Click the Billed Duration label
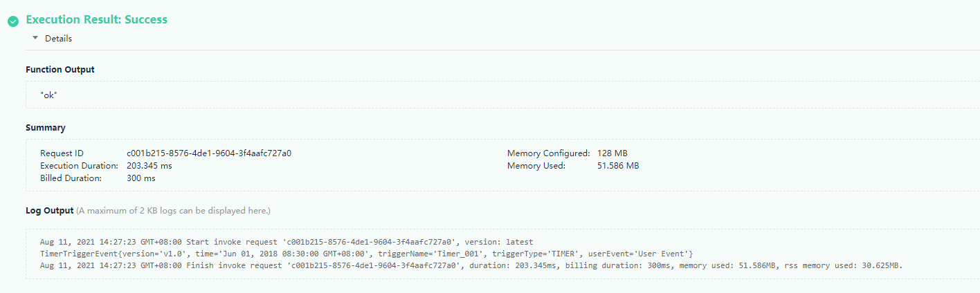 point(71,178)
